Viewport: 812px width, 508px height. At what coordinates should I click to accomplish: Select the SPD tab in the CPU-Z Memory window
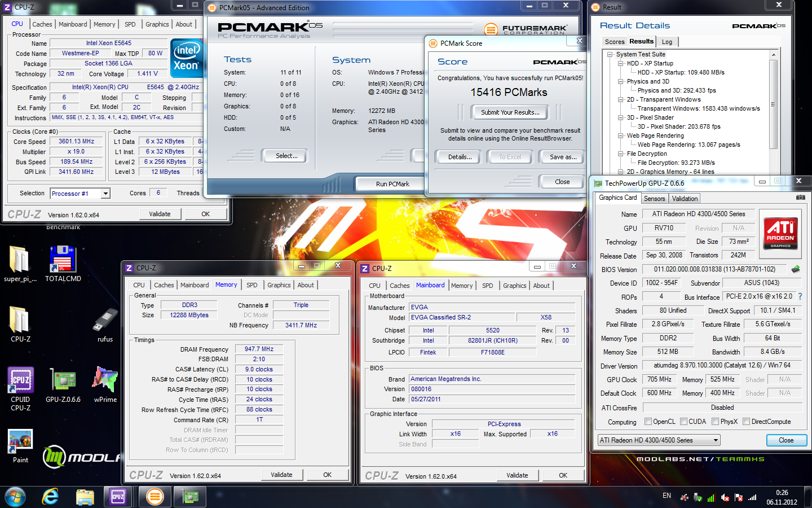coord(251,285)
